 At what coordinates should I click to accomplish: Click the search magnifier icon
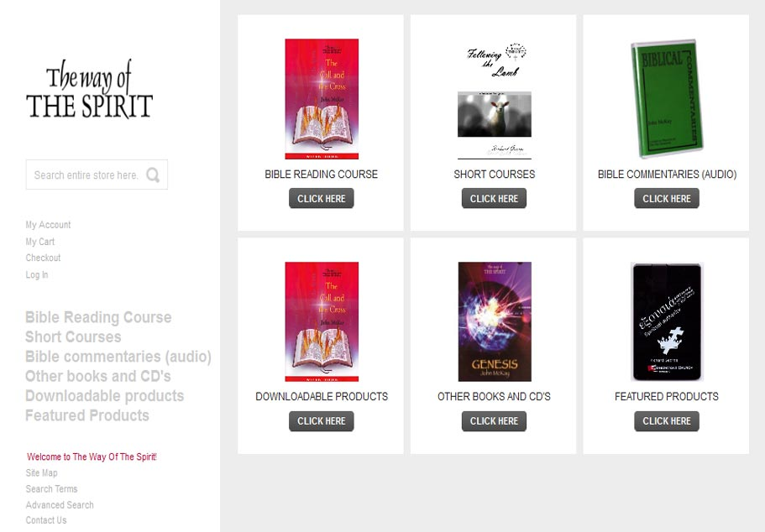tap(153, 175)
